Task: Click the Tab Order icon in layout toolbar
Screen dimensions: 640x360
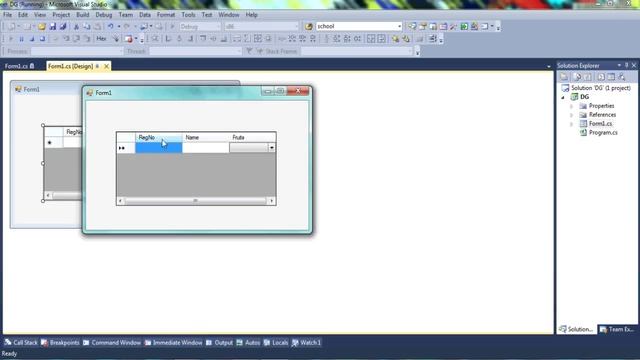Action: [x=433, y=39]
